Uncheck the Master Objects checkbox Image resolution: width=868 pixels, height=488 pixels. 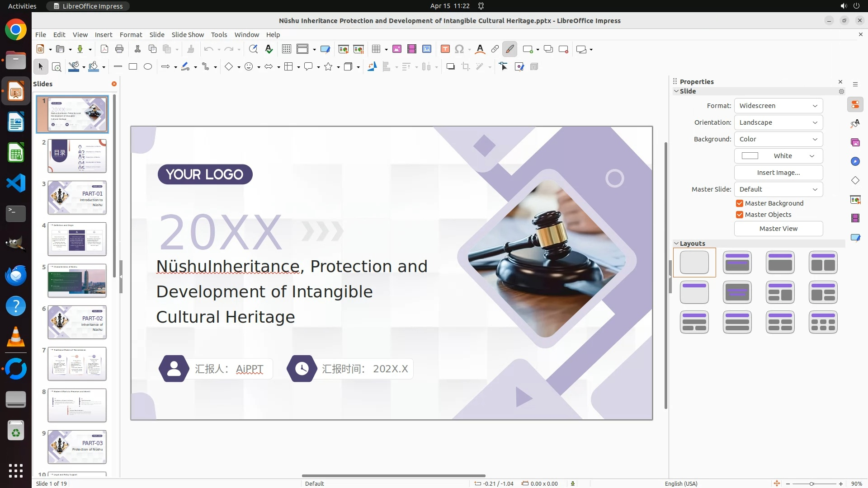pos(740,215)
